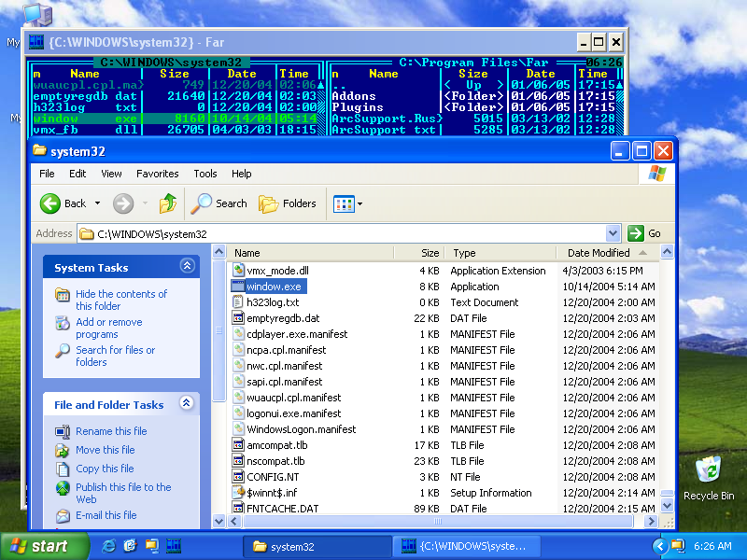This screenshot has height=560, width=747.
Task: Sort by the Size column header
Action: point(419,253)
